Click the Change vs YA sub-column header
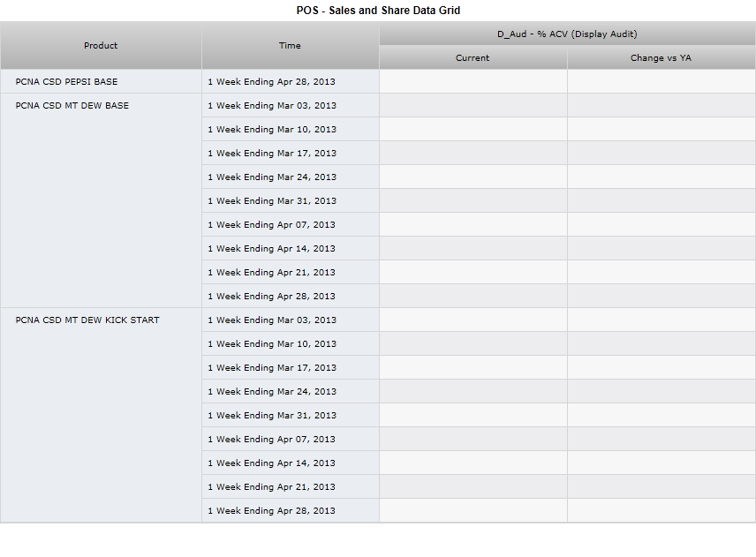The image size is (756, 557). (661, 58)
